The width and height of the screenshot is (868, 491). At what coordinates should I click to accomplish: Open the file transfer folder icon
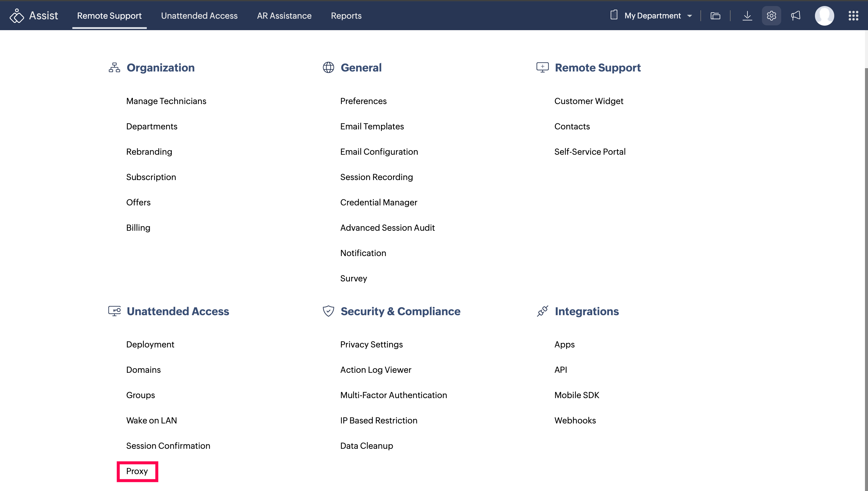click(x=715, y=15)
